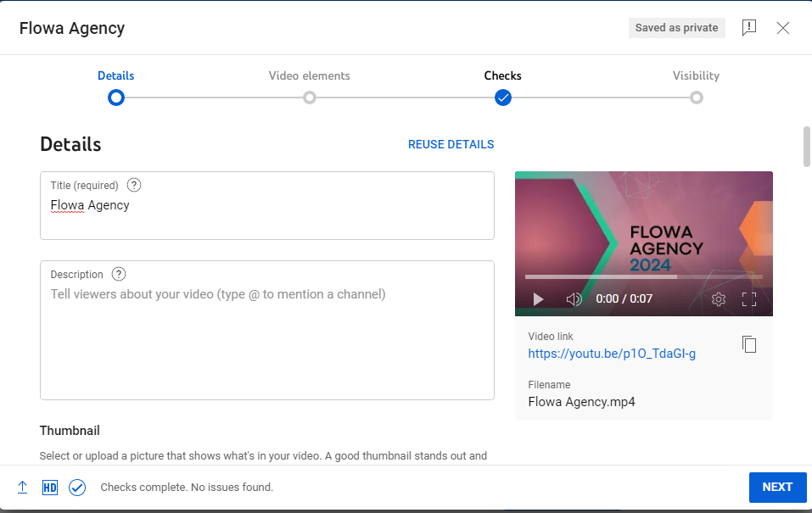Click the send feedback exclamation icon

pyautogui.click(x=749, y=27)
